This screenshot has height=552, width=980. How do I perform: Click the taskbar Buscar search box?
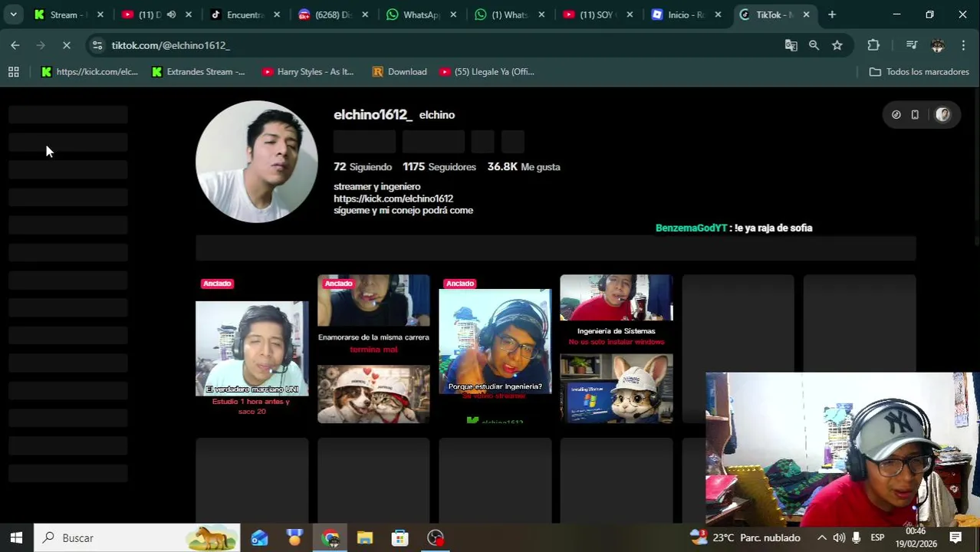[x=137, y=538]
